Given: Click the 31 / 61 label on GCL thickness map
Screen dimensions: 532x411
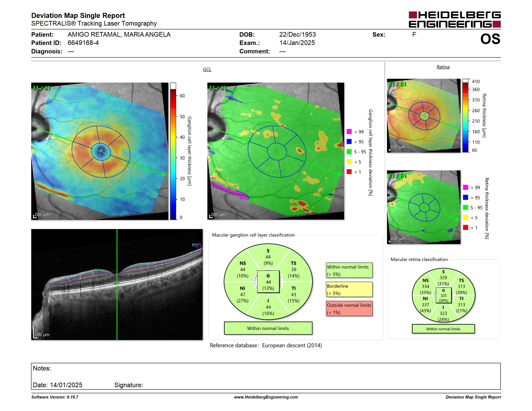Looking at the screenshot, I should point(41,88).
